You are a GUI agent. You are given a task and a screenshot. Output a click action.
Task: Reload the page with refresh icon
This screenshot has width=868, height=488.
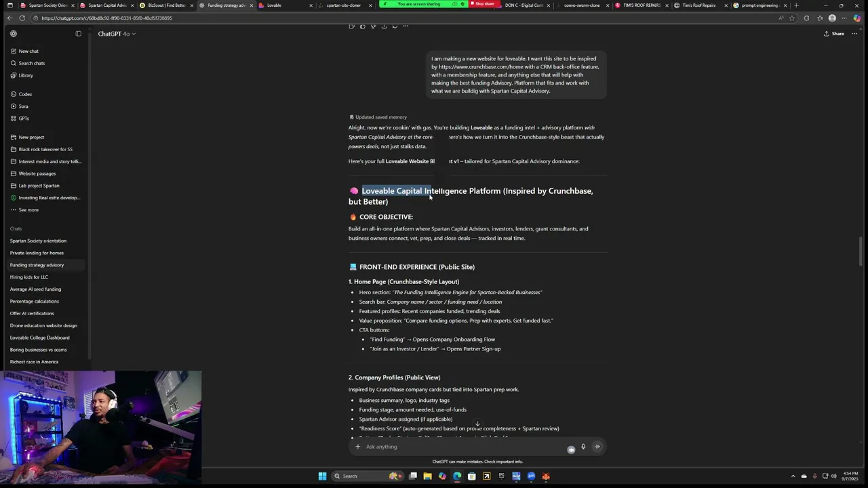click(x=22, y=18)
